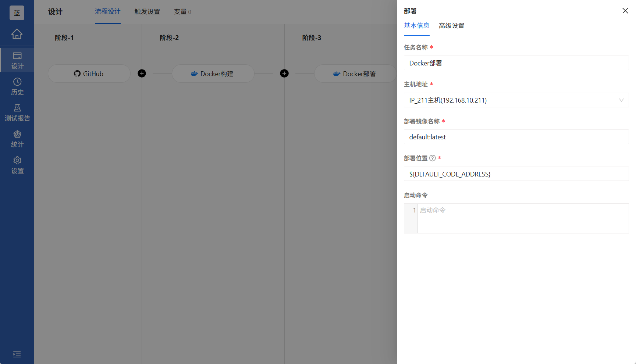636x364 pixels.
Task: Open the 测试报告 sidebar icon
Action: click(x=17, y=112)
